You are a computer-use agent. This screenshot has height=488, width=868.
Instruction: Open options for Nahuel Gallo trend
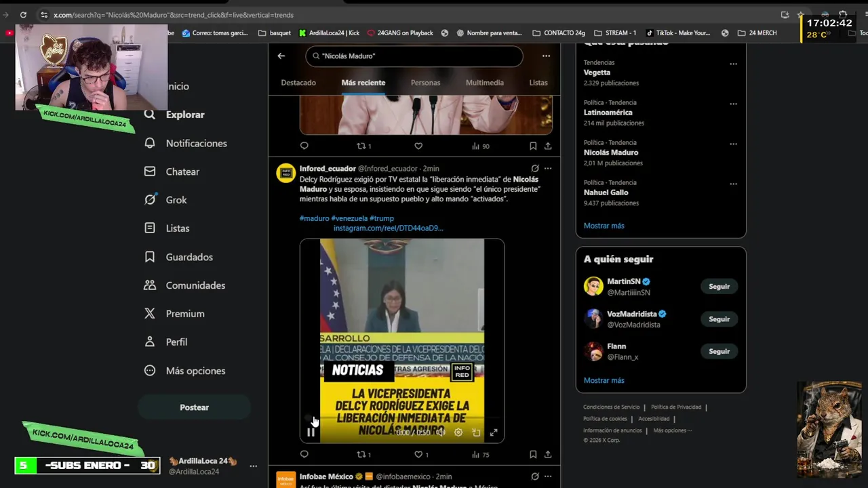[733, 184]
